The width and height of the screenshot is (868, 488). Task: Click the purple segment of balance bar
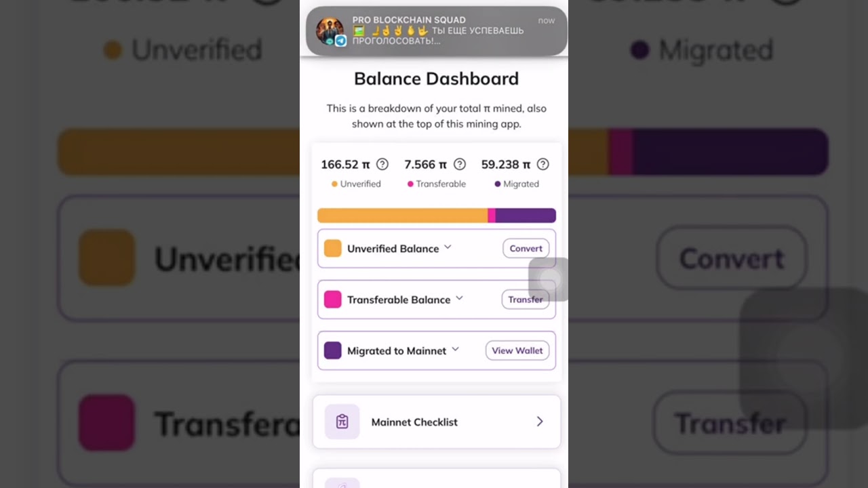coord(526,216)
